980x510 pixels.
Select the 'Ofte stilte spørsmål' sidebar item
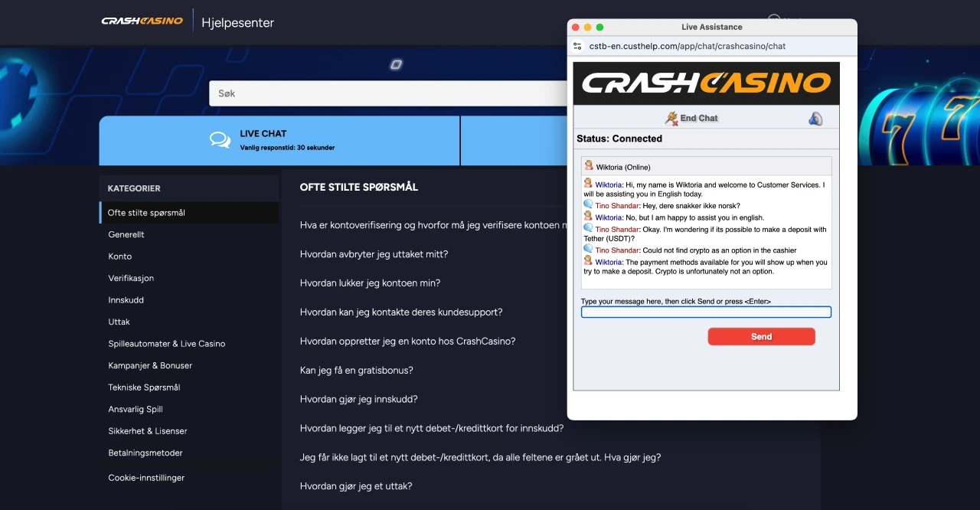point(149,211)
